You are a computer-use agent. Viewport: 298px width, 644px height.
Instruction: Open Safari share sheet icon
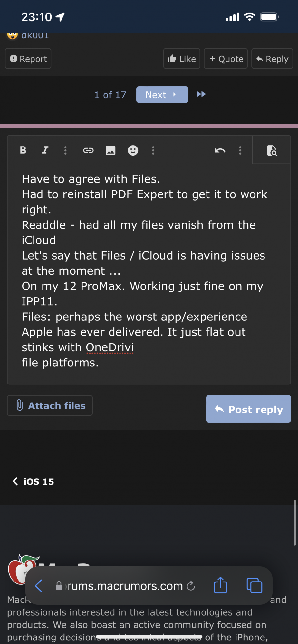coord(220,585)
